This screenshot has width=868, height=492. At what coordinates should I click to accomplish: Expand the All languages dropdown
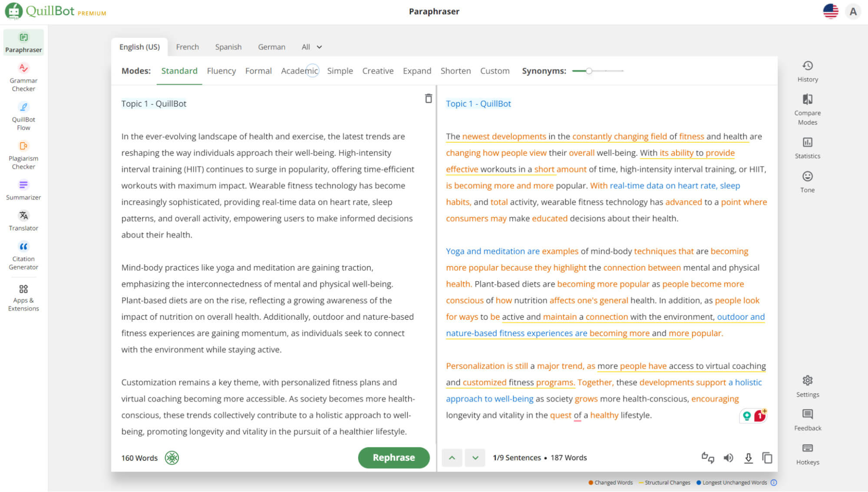point(312,47)
